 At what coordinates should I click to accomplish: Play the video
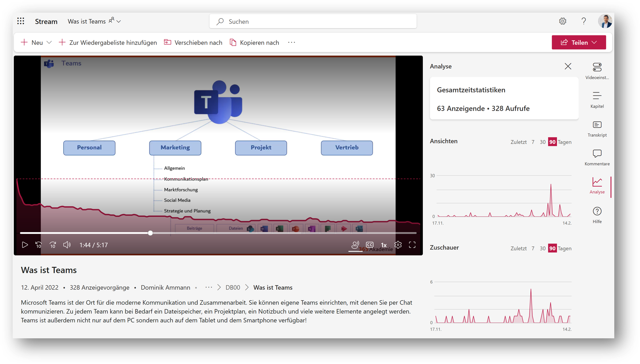coord(25,245)
